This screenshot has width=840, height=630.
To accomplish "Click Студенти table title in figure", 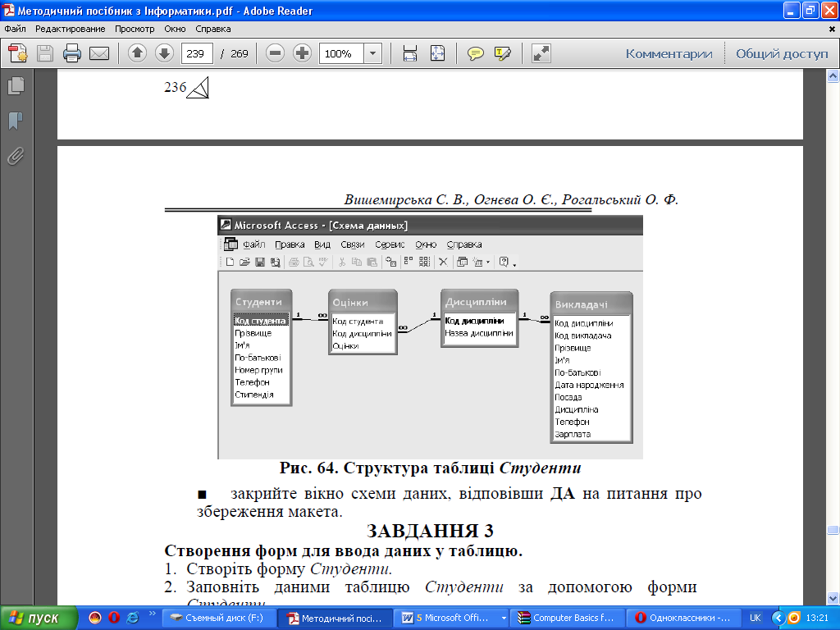I will point(258,302).
